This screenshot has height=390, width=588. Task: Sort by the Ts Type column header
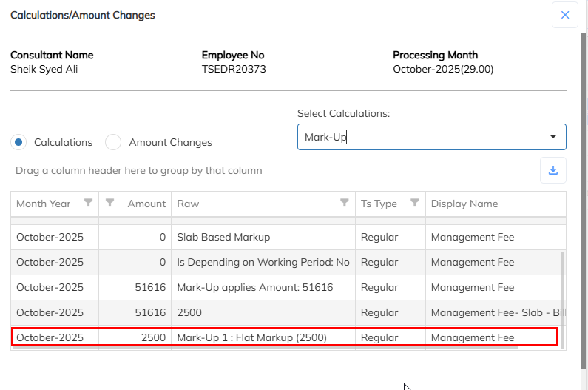379,204
